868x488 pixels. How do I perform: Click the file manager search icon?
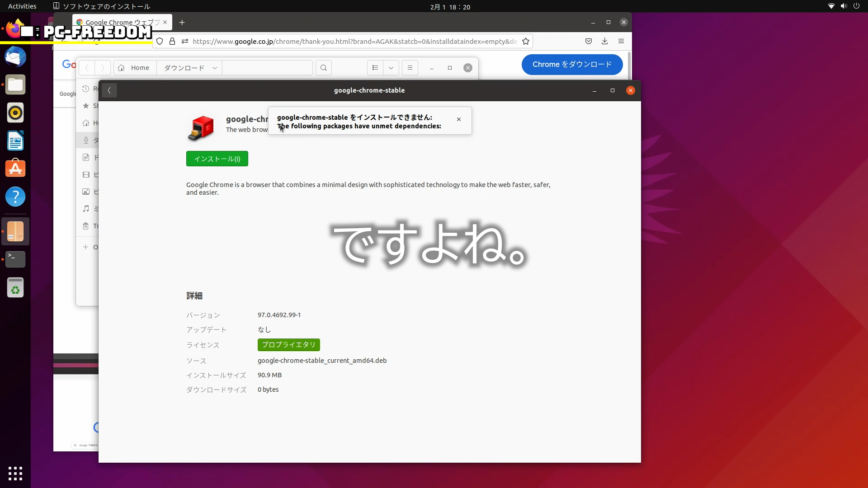324,68
